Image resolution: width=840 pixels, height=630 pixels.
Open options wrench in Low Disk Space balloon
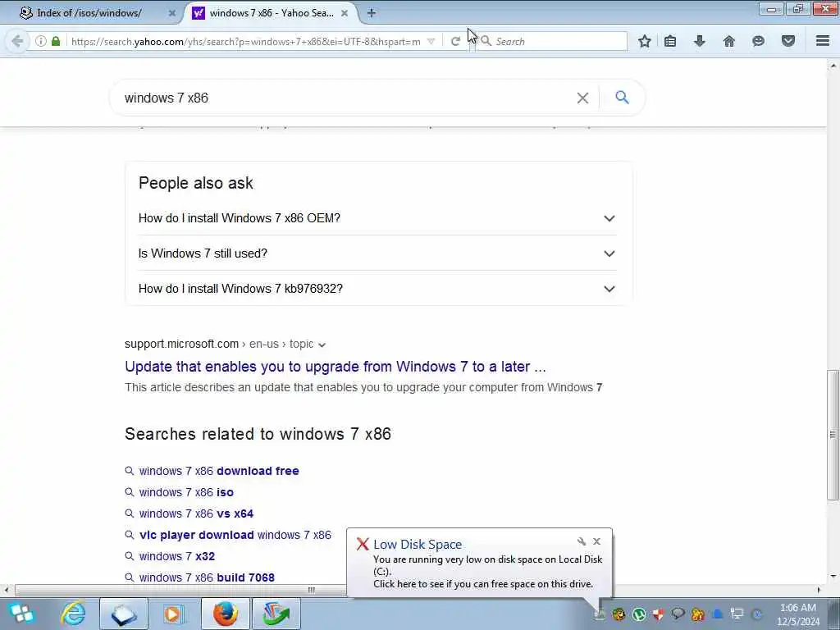(x=582, y=541)
